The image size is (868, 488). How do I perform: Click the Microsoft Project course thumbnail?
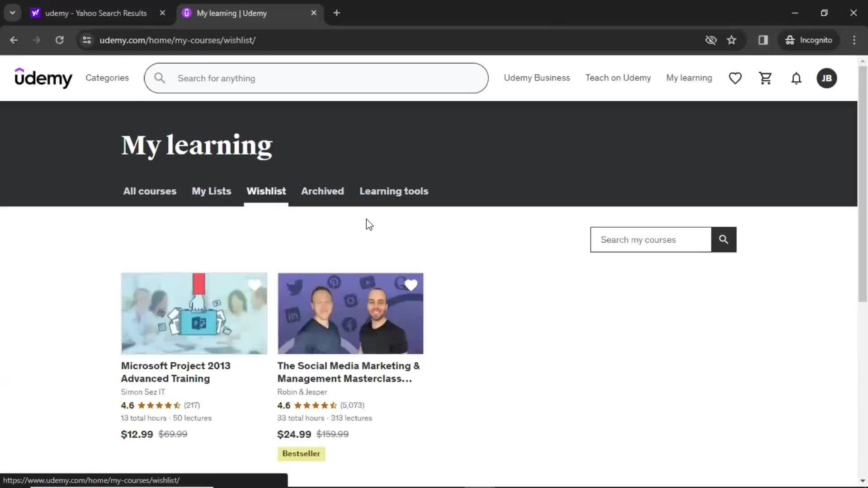pos(194,313)
